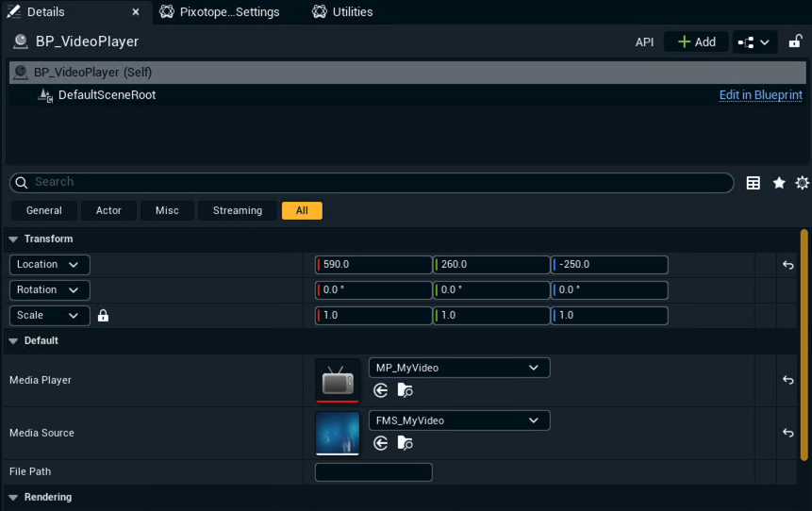This screenshot has height=511, width=812.
Task: Edit Rotation Y value field
Action: point(491,290)
